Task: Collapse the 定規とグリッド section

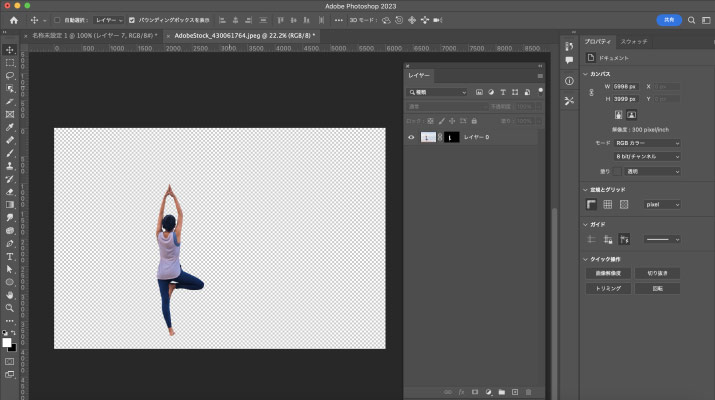Action: 587,189
